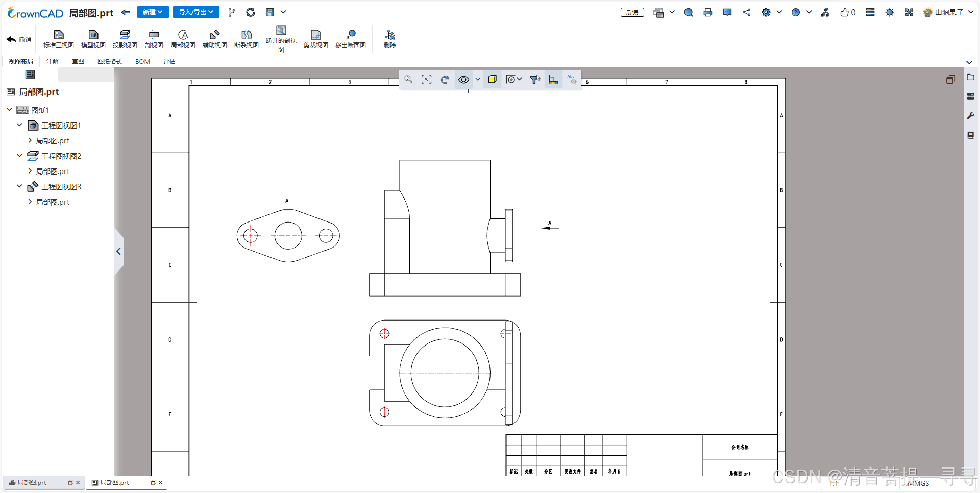The width and height of the screenshot is (980, 493).
Task: Click the 删除 delete tool
Action: (x=390, y=39)
